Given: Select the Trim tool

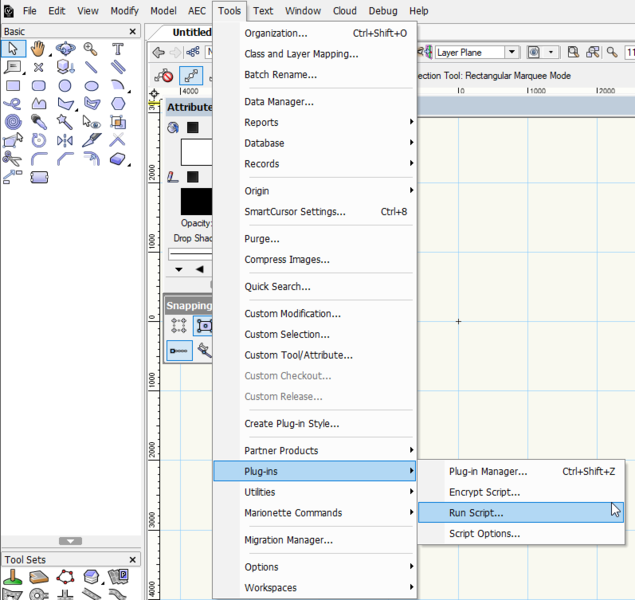Looking at the screenshot, I should (117, 140).
